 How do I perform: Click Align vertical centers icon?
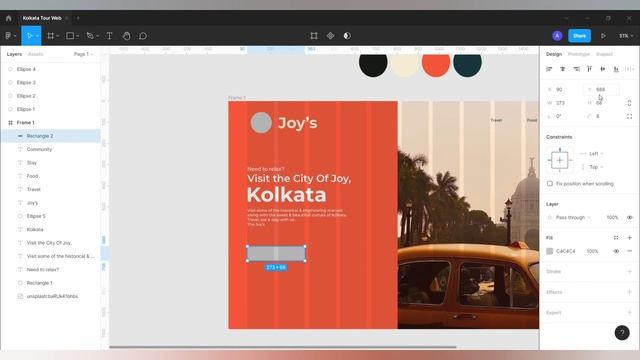[x=603, y=69]
